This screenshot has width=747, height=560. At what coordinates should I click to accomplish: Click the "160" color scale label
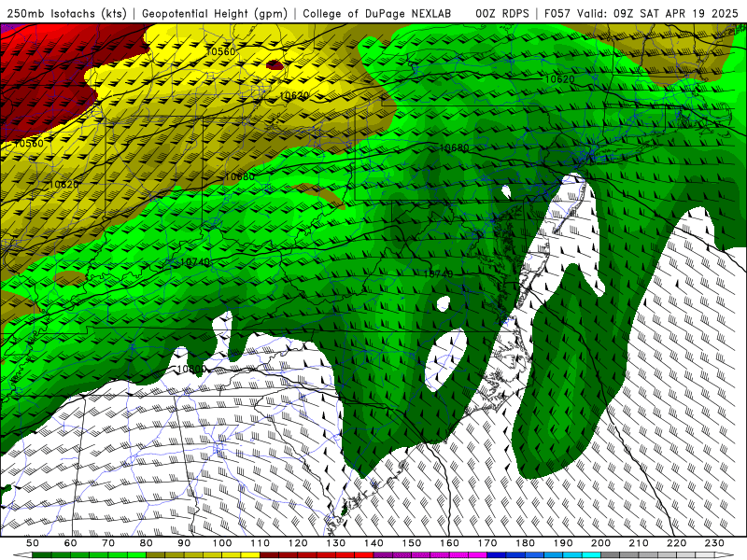[449, 543]
